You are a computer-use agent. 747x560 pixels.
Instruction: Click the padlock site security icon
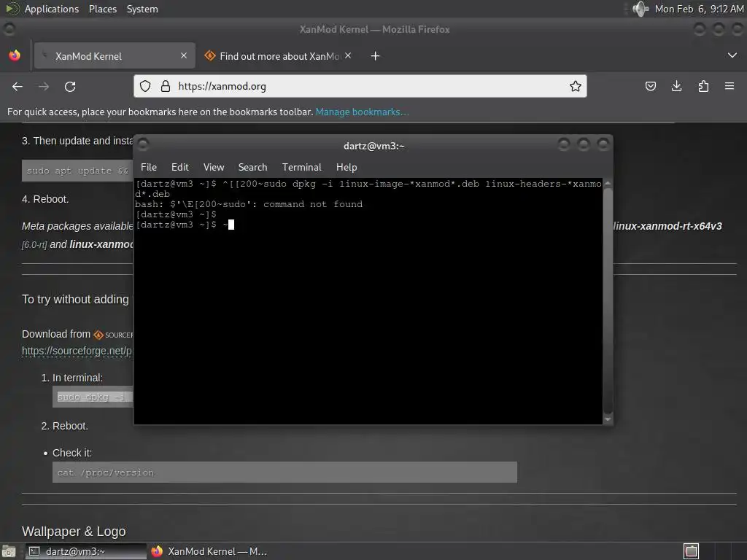166,86
